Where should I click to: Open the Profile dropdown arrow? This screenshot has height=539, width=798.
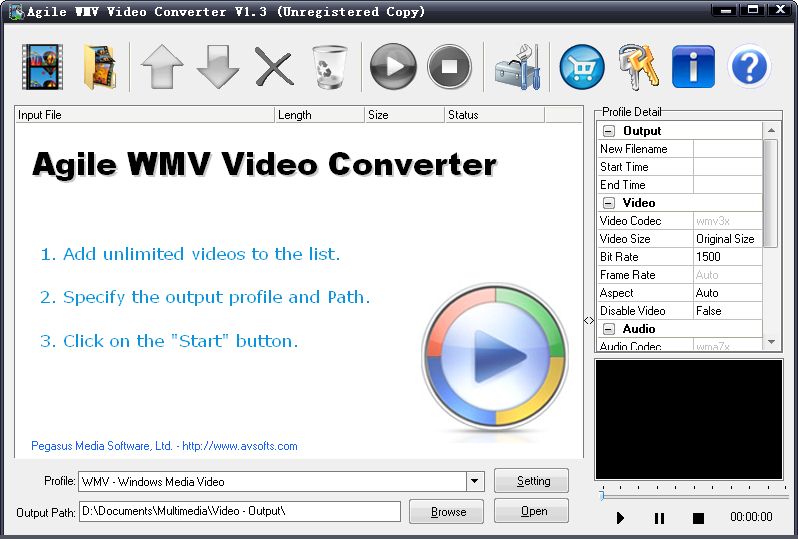[x=474, y=481]
